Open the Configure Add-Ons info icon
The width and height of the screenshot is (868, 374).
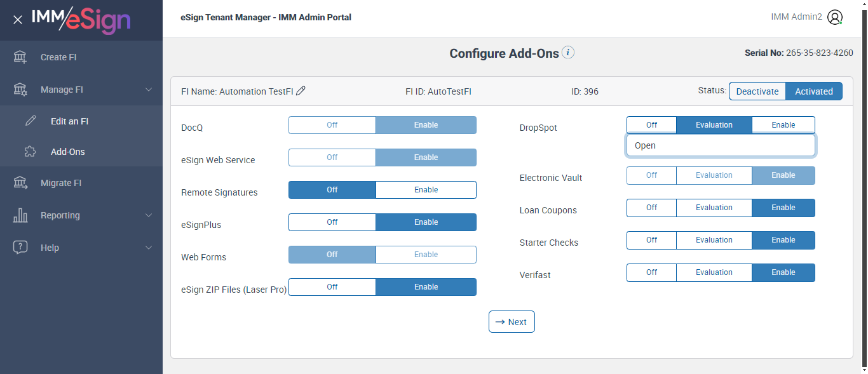[568, 53]
